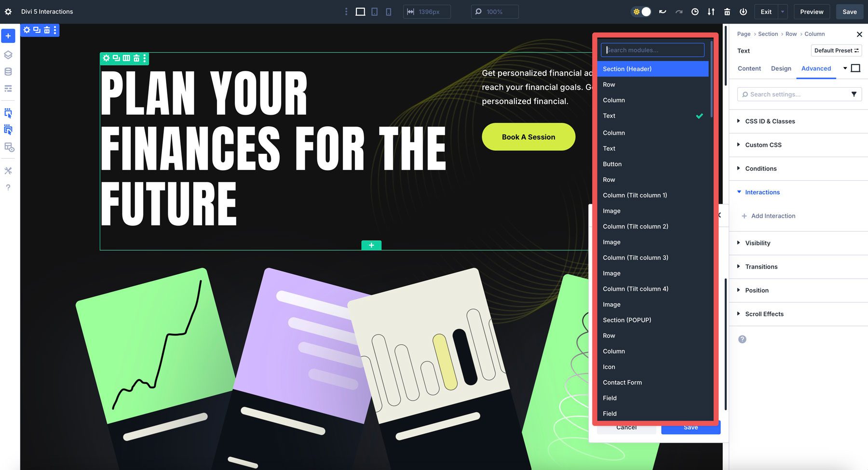Click the Add Interaction link
This screenshot has height=470, width=868.
point(773,215)
